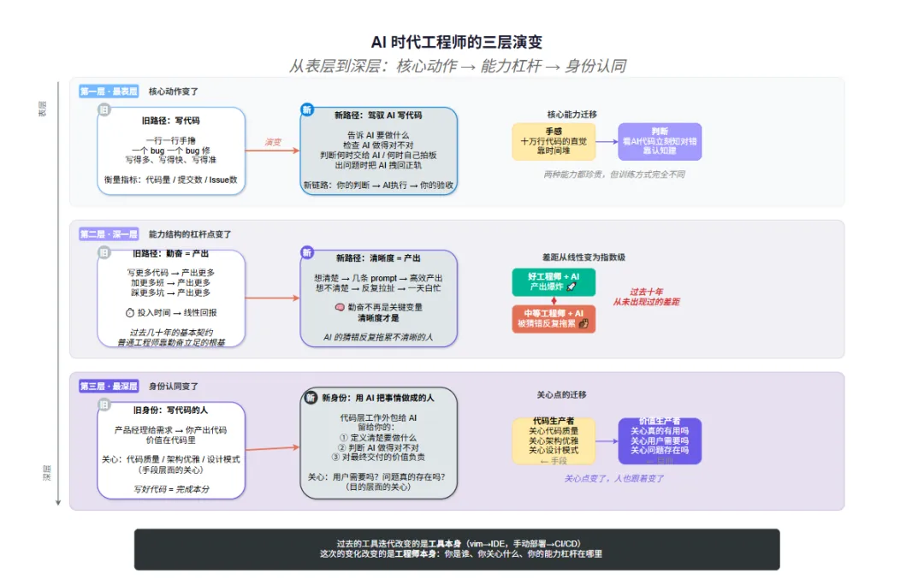
Task: Click the 旧身份：写代码的人 heading
Action: tap(170, 410)
